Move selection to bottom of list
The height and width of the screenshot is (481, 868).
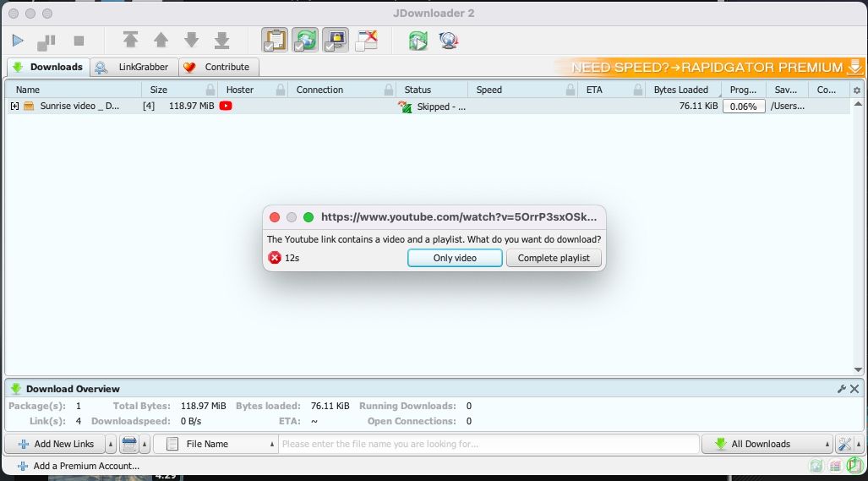(222, 40)
